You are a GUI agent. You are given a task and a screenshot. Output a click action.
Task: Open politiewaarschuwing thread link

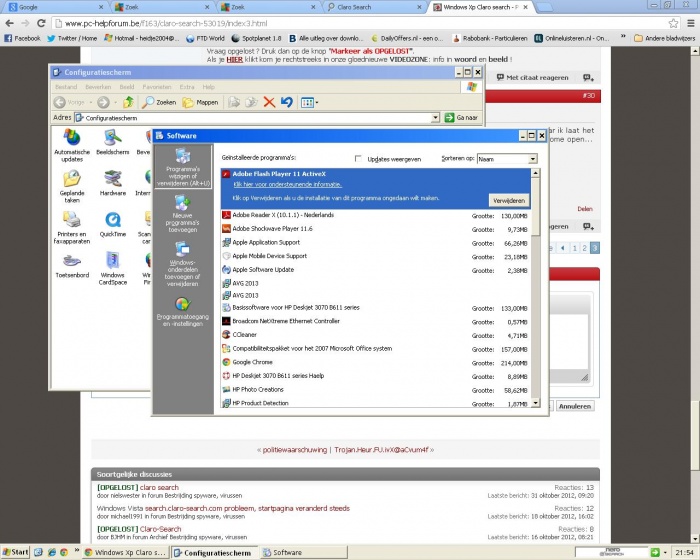[295, 450]
